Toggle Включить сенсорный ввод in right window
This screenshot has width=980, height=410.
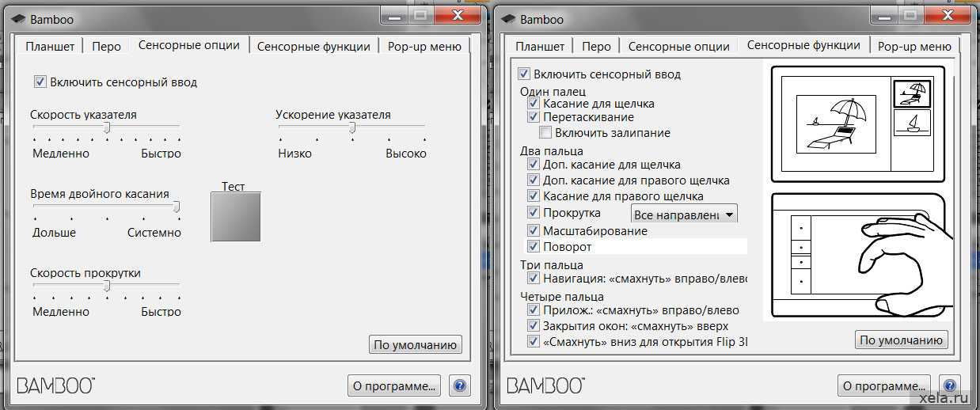point(523,74)
